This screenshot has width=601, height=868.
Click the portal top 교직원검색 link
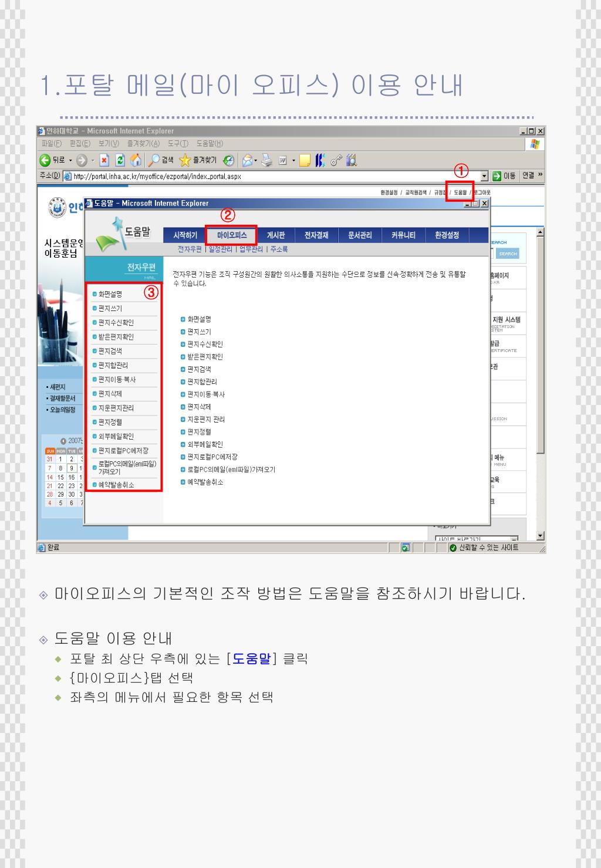click(x=416, y=192)
